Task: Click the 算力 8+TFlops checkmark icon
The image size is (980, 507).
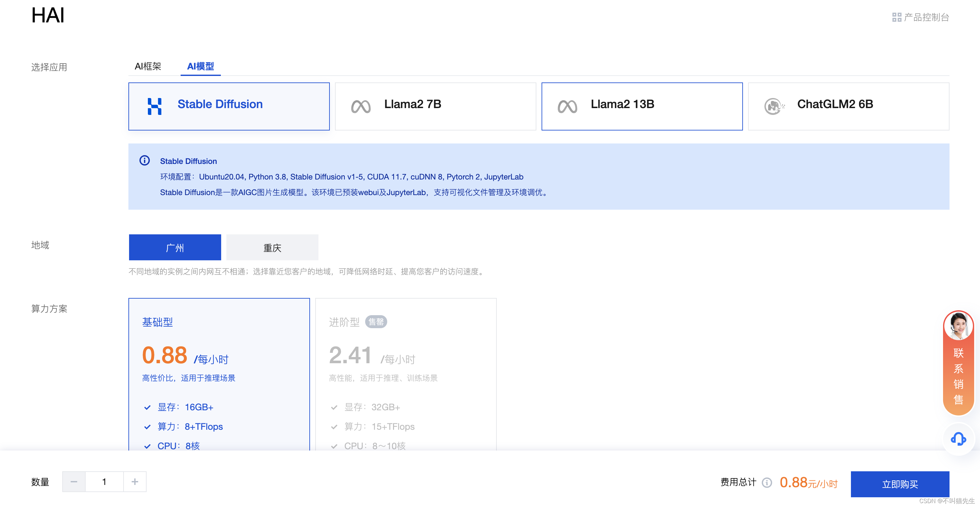Action: pos(147,427)
